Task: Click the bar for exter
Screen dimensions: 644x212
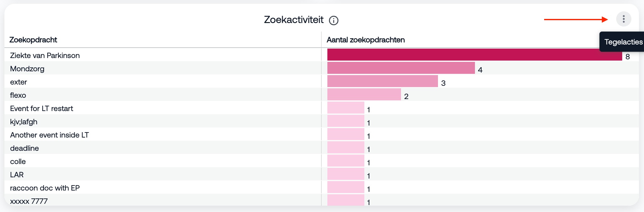Action: [382, 81]
